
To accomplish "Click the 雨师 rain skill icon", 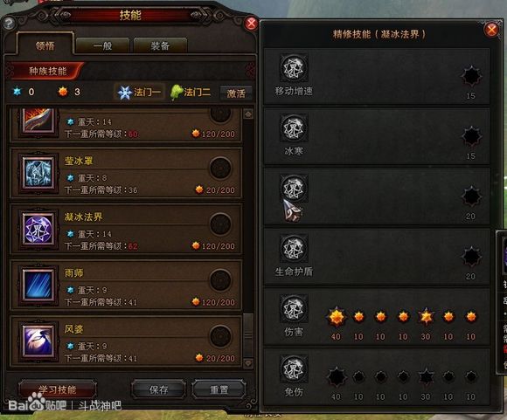I will tap(38, 286).
